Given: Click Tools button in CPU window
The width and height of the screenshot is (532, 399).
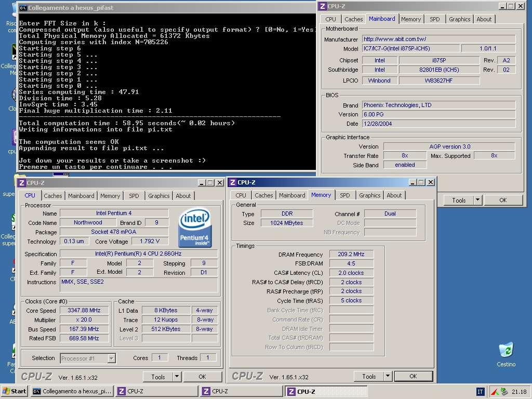Looking at the screenshot, I should click(158, 377).
